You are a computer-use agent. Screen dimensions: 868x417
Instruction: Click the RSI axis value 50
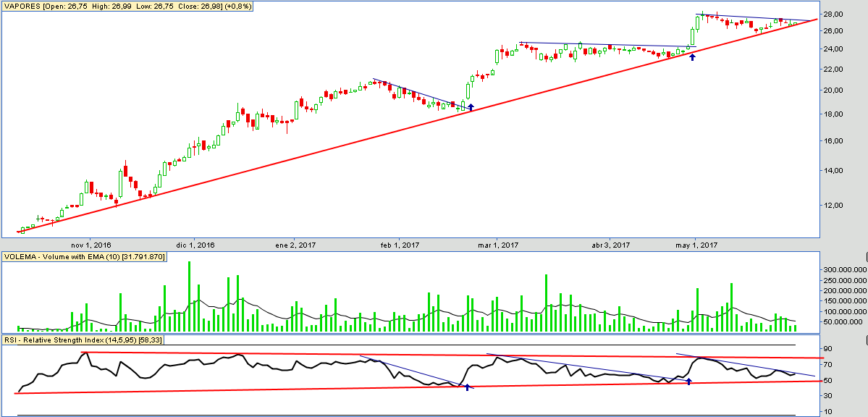829,381
